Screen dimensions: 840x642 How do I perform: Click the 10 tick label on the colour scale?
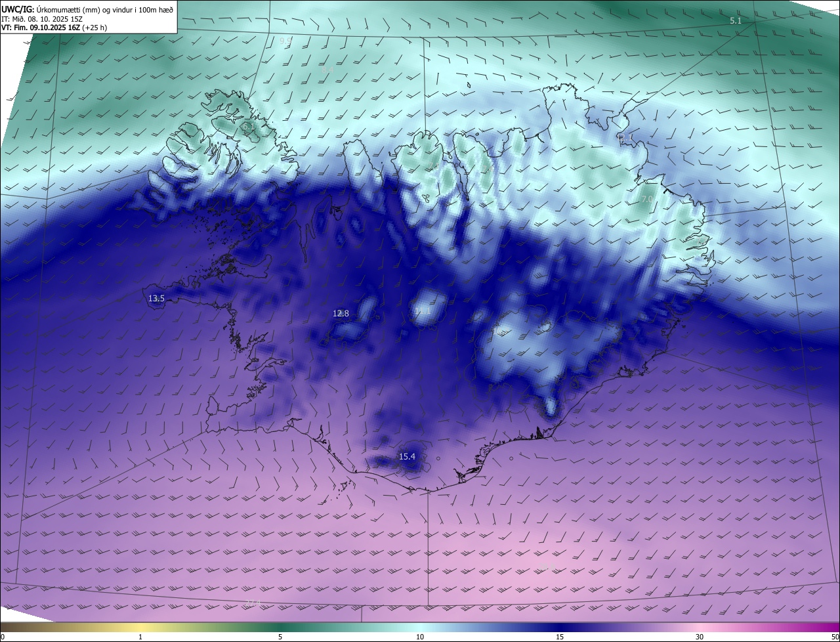tap(420, 637)
